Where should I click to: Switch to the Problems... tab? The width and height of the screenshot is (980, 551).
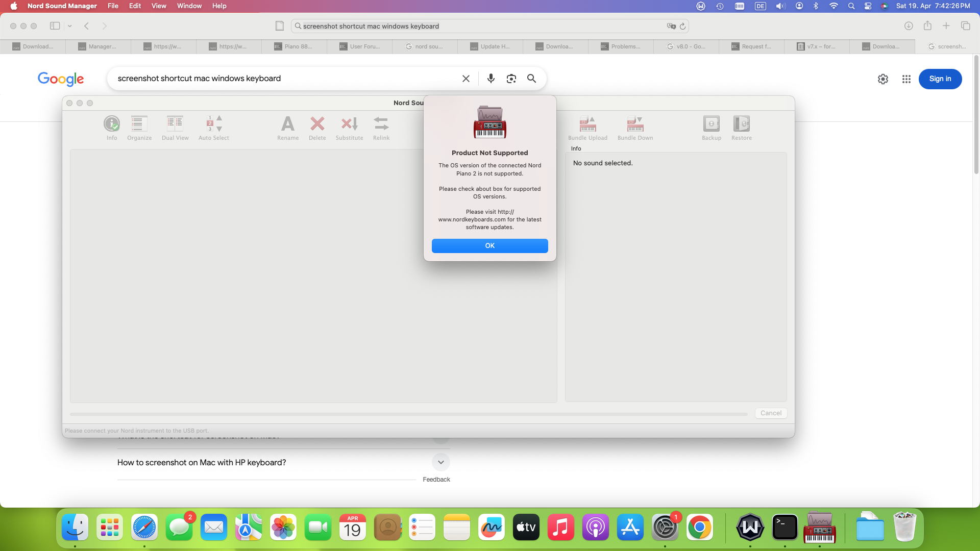click(621, 46)
